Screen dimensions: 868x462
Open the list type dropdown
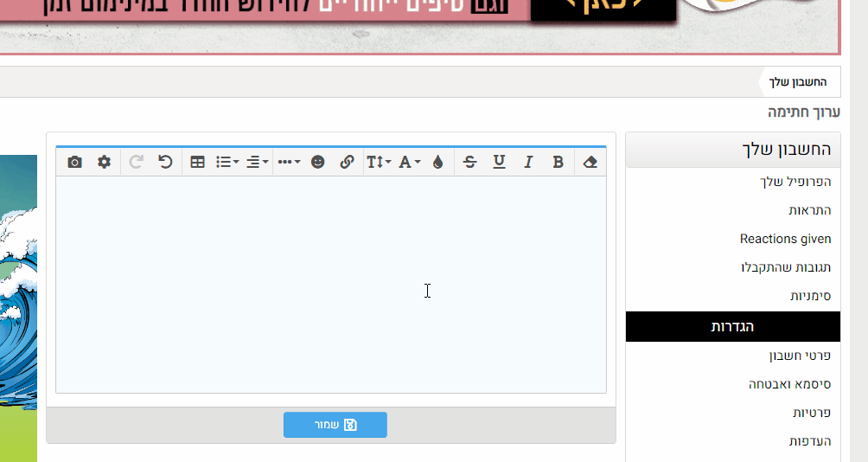pos(227,162)
